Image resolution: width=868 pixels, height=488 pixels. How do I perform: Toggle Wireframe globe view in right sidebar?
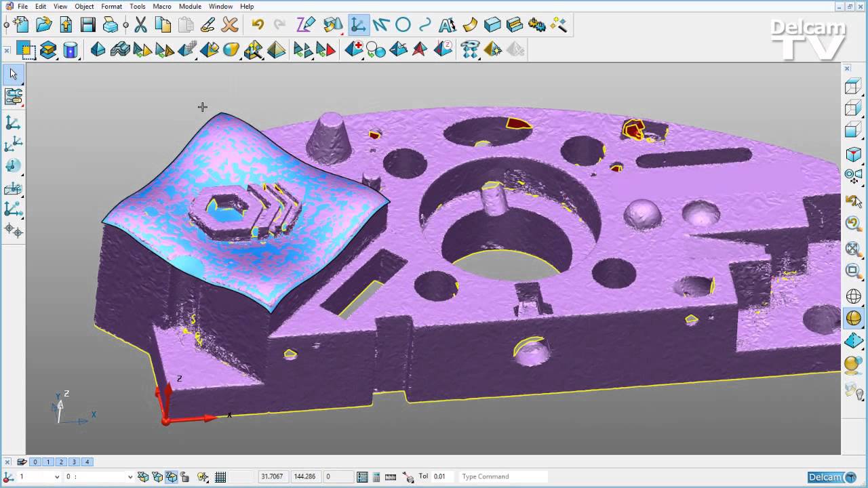[x=853, y=296]
